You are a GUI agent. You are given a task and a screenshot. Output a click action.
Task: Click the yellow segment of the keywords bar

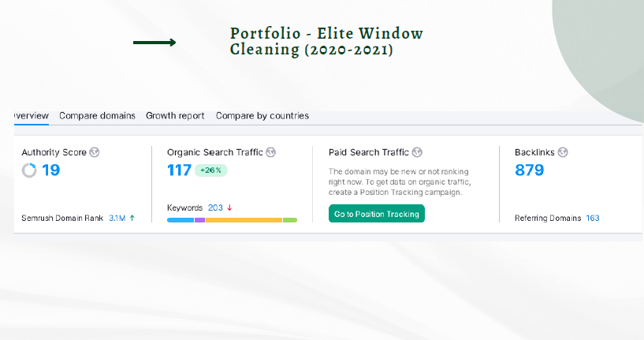pyautogui.click(x=244, y=220)
